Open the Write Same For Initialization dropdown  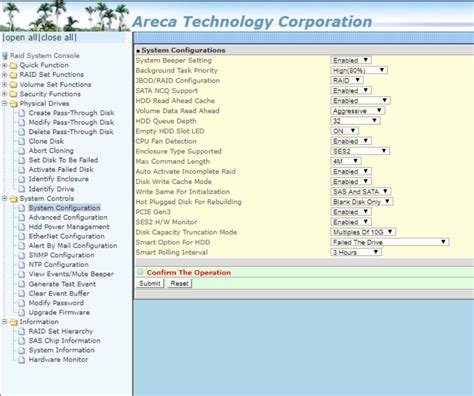(x=361, y=192)
